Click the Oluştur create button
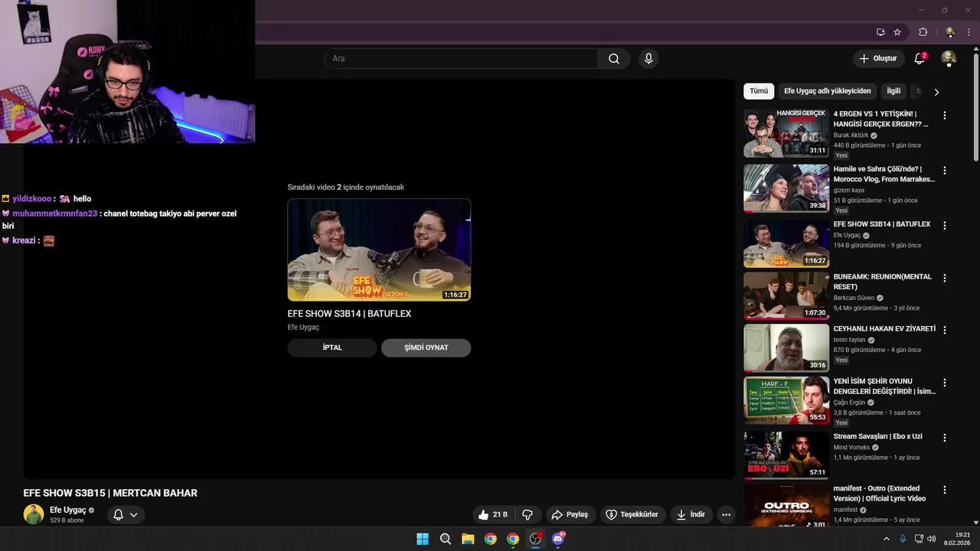 pos(877,59)
